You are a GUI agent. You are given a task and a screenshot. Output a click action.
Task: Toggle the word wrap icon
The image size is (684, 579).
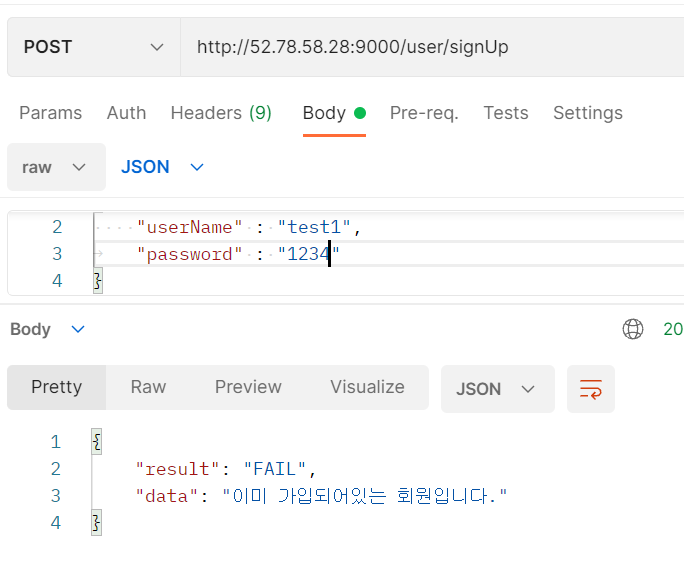point(591,389)
